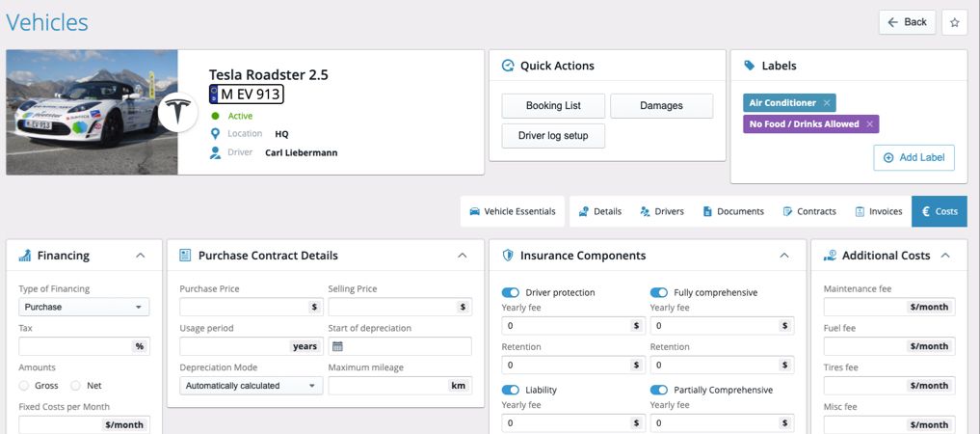
Task: Switch to the Invoices tab
Action: 879,211
